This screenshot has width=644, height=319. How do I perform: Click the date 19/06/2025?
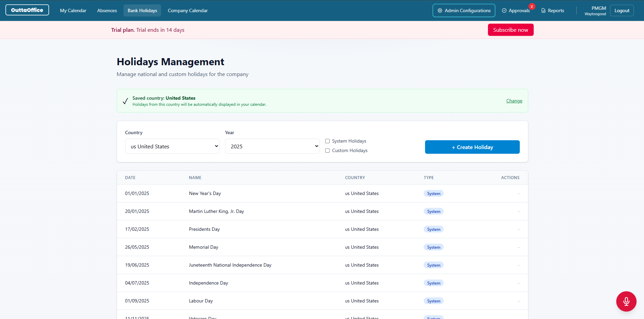[137, 265]
